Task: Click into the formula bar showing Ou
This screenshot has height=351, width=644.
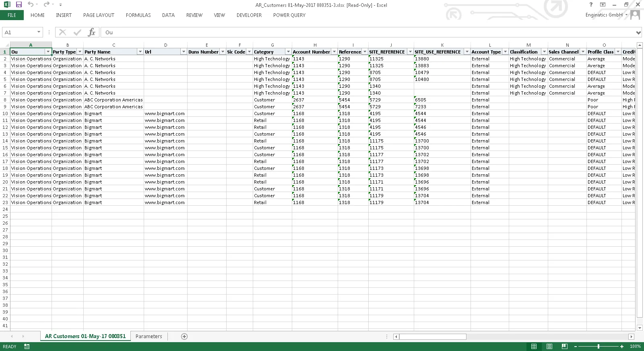Action: (368, 32)
